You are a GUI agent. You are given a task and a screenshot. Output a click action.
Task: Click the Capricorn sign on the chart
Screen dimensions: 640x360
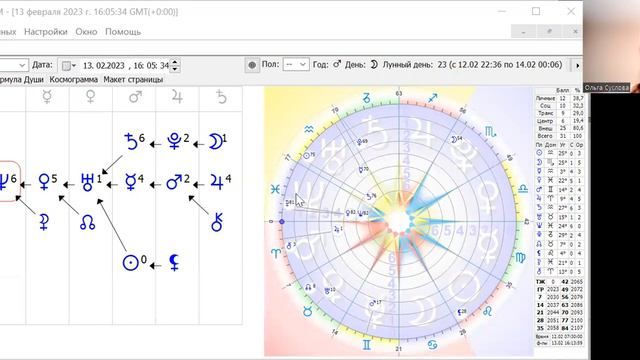367,98
